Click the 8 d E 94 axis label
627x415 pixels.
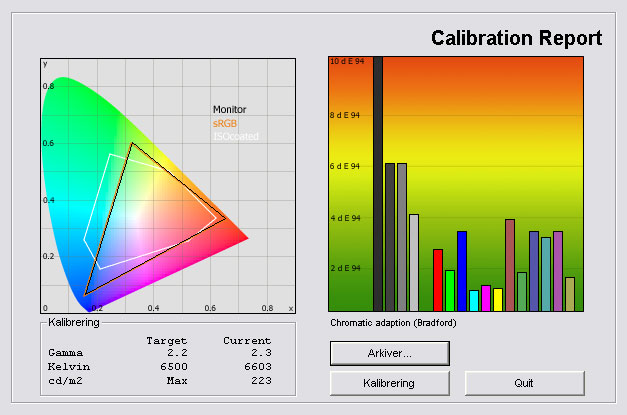coord(345,115)
